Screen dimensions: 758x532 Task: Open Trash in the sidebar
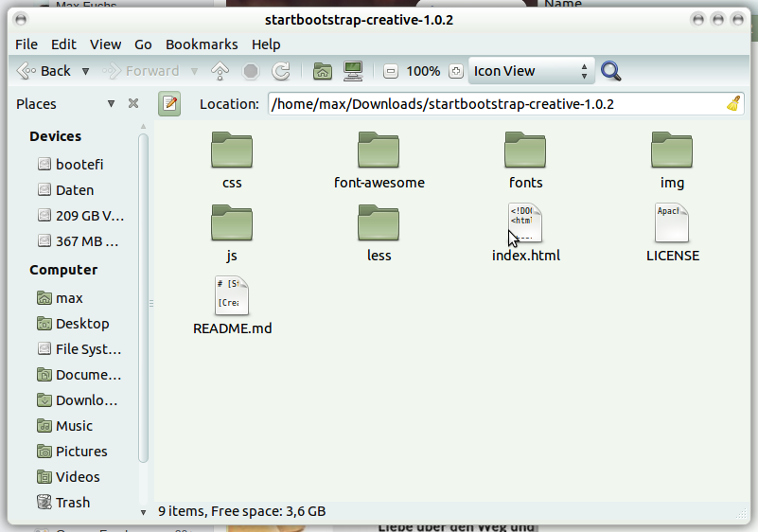(63, 503)
